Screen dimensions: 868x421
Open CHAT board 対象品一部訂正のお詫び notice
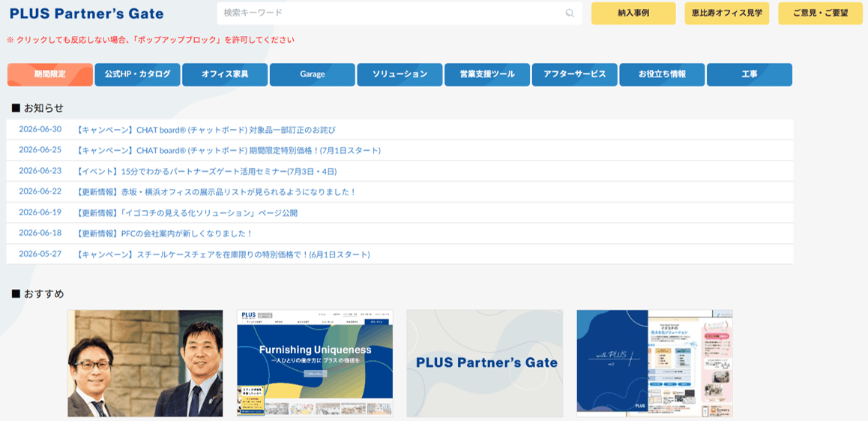coord(206,130)
